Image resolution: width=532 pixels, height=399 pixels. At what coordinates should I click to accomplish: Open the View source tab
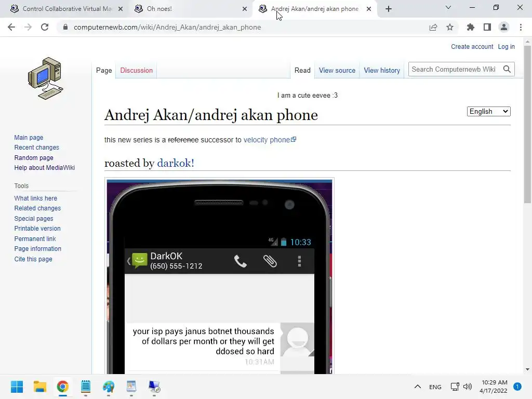[x=337, y=70]
